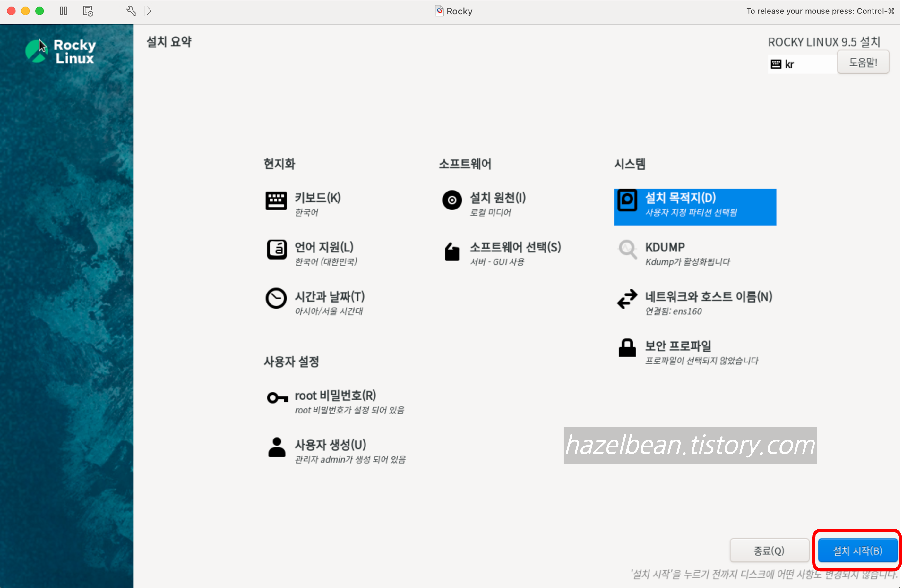Click Network & Host Name arrows icon

click(627, 299)
